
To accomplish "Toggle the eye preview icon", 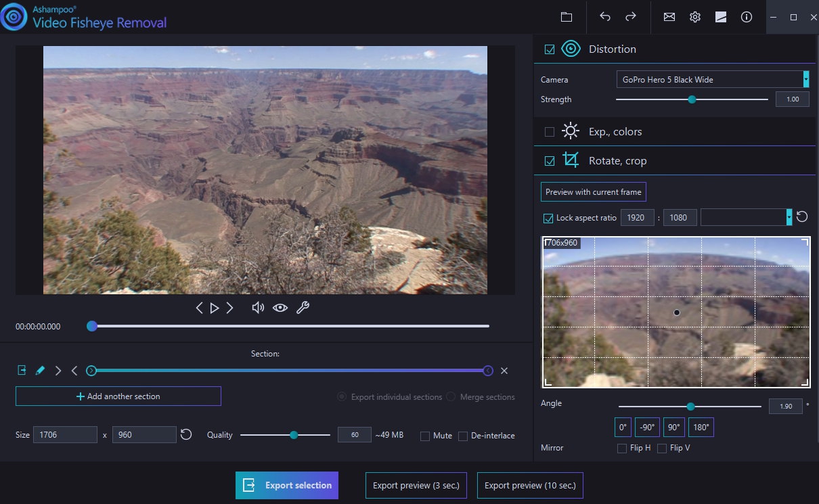I will (280, 308).
